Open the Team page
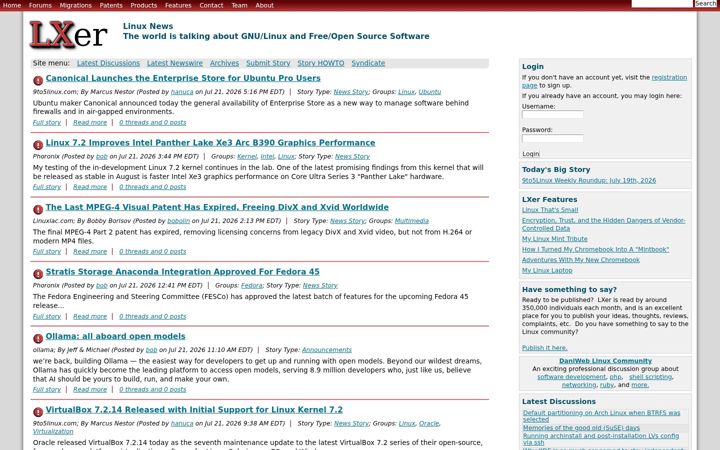720x450 pixels. (239, 5)
